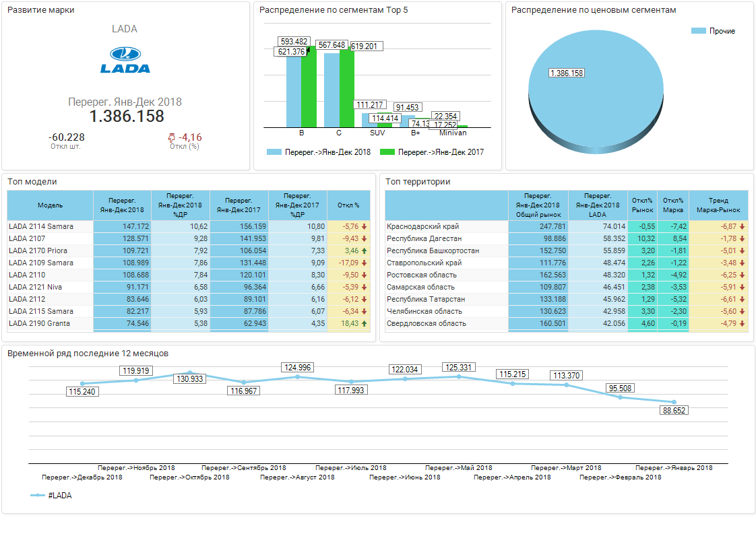Sort table by the Модель column header
The height and width of the screenshot is (534, 756).
(50, 205)
